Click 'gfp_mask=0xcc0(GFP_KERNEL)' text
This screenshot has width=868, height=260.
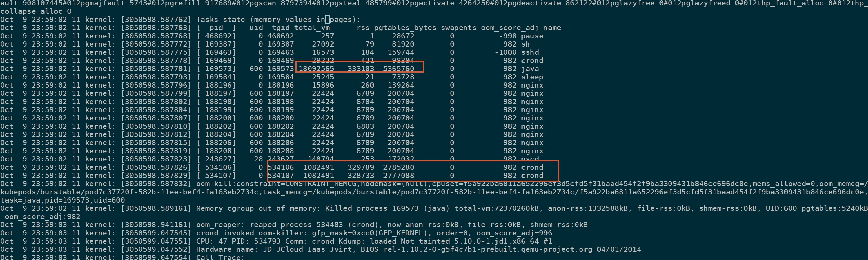pos(370,233)
